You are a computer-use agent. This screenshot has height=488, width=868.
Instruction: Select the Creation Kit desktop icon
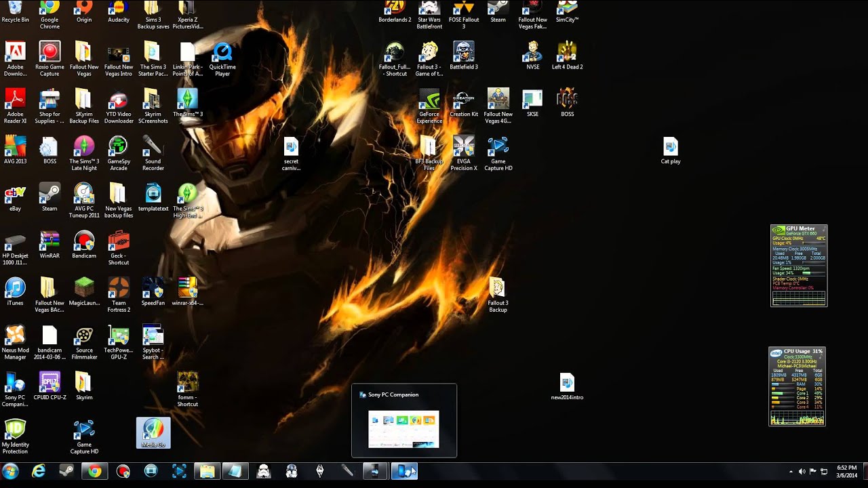tap(464, 102)
